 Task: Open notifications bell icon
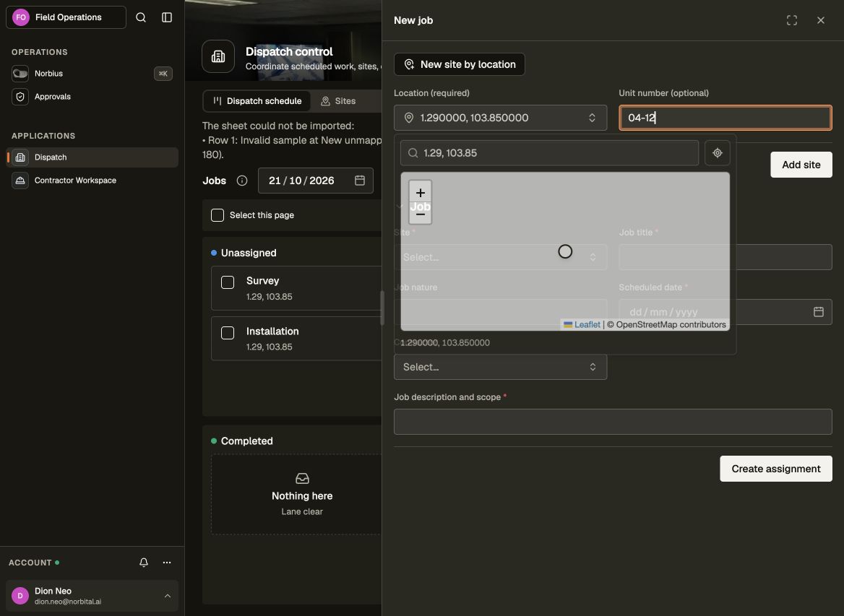click(144, 563)
